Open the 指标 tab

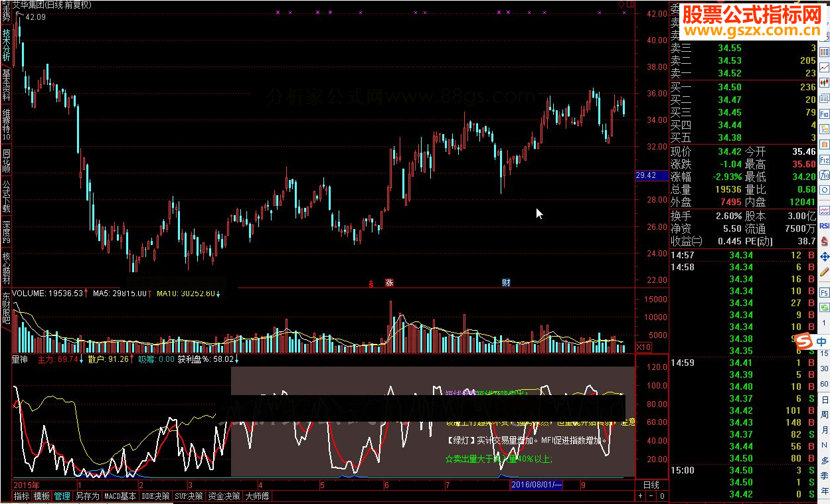pos(22,496)
